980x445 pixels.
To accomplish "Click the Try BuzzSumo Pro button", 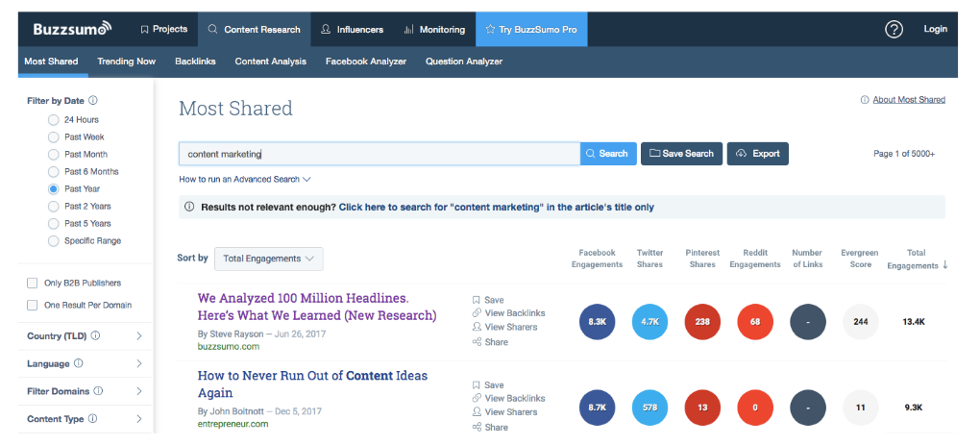I will 531,30.
